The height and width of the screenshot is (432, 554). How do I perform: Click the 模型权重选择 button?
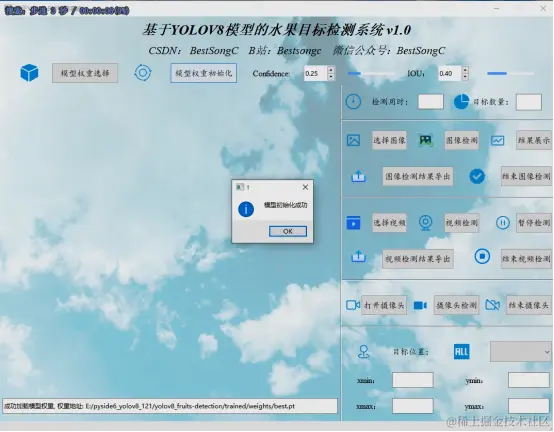85,73
